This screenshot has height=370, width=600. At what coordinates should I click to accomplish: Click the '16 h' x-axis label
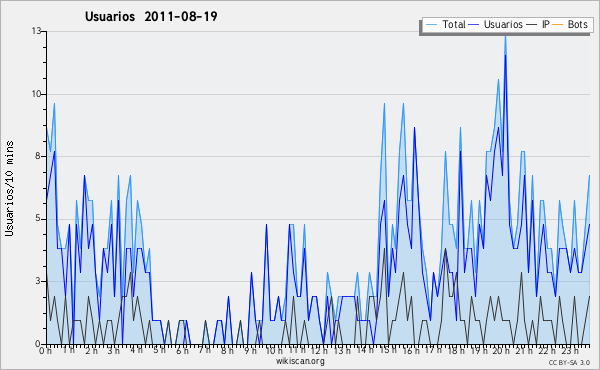click(411, 350)
